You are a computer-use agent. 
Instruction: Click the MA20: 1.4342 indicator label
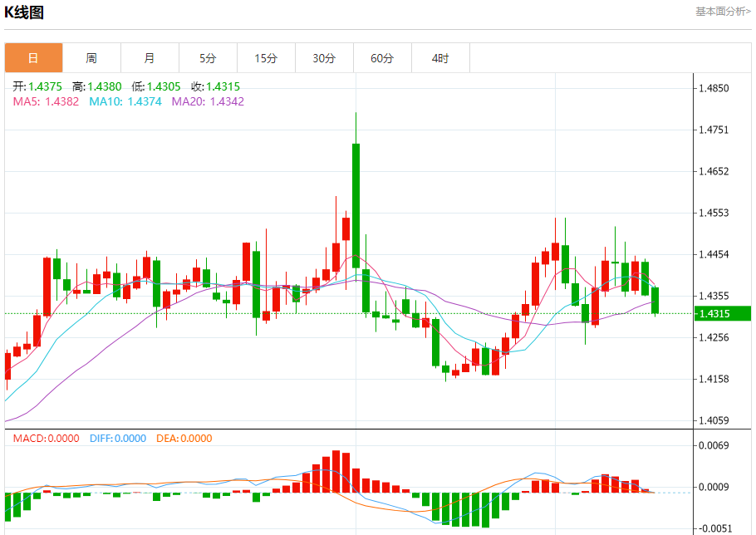pos(208,101)
